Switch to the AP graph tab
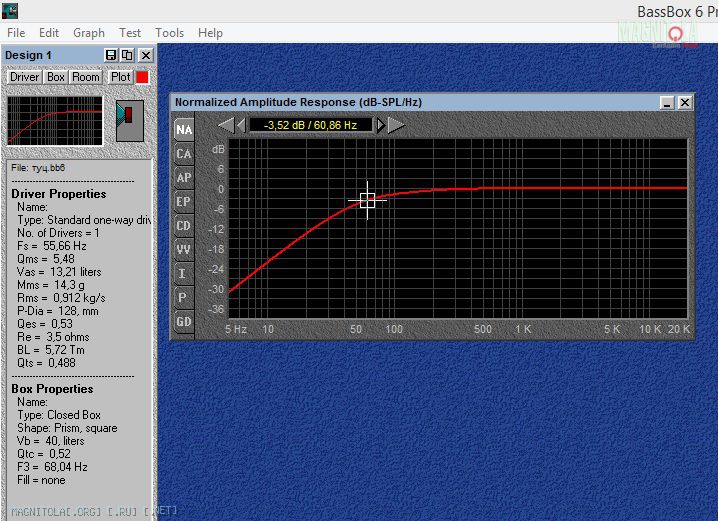718x521 pixels. [x=183, y=178]
